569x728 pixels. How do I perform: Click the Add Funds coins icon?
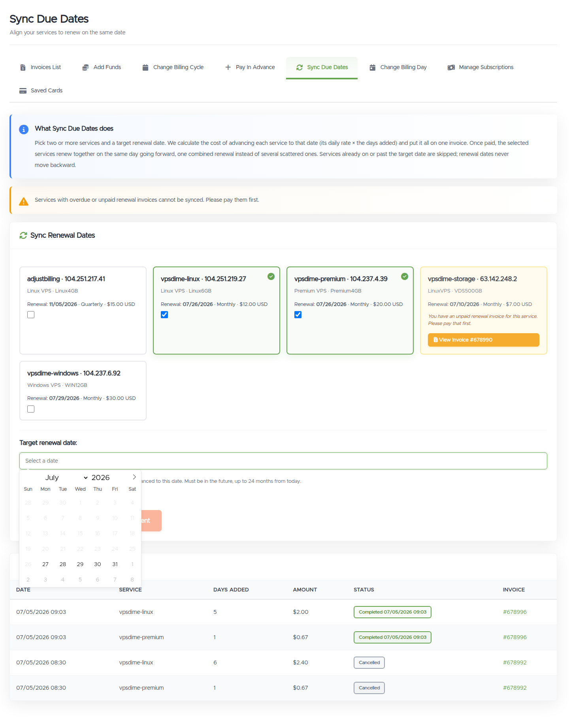(x=85, y=68)
